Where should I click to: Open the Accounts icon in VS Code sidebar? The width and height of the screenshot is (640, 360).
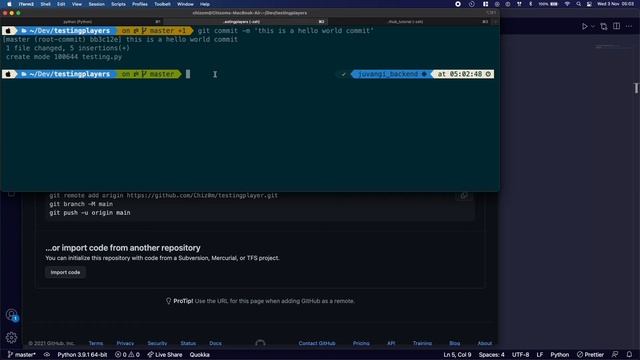pyautogui.click(x=11, y=315)
